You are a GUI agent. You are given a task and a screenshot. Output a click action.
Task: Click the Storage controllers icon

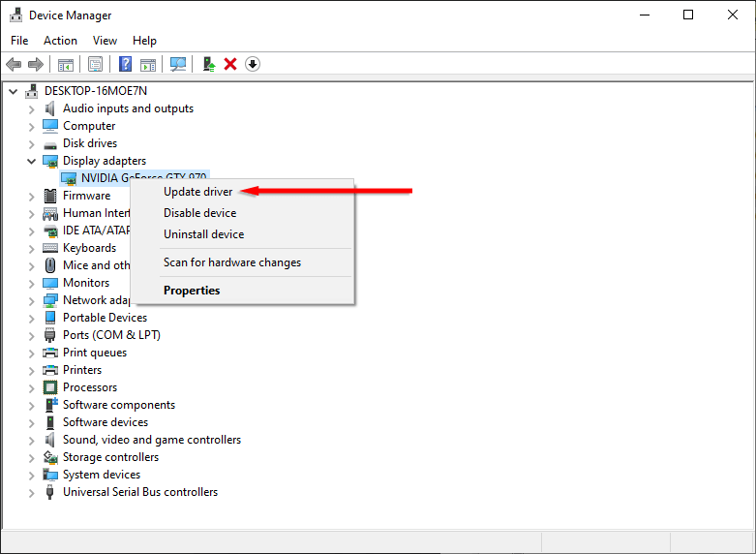click(50, 457)
